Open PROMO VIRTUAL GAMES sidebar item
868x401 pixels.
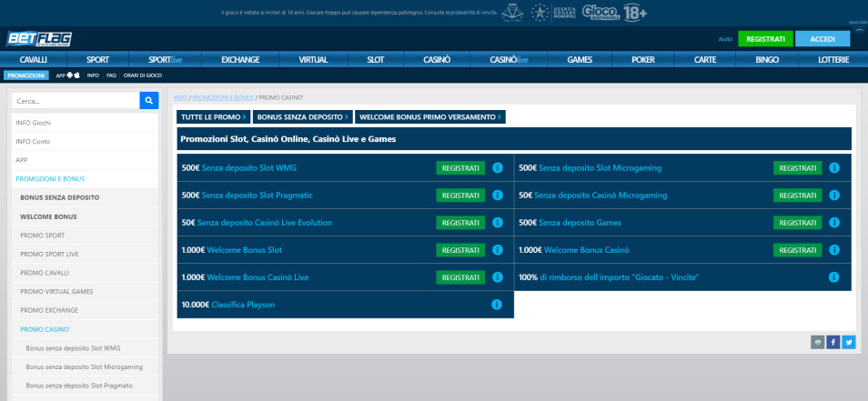click(85, 292)
